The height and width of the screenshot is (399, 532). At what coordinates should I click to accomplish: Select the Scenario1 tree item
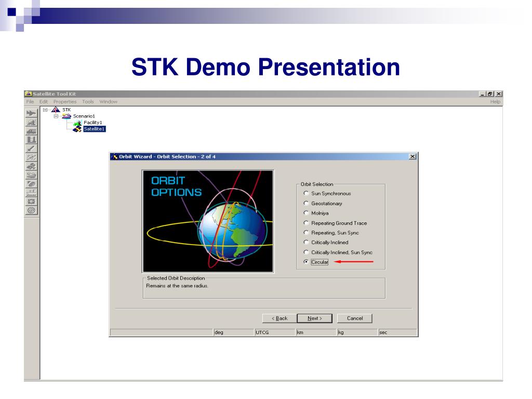84,116
